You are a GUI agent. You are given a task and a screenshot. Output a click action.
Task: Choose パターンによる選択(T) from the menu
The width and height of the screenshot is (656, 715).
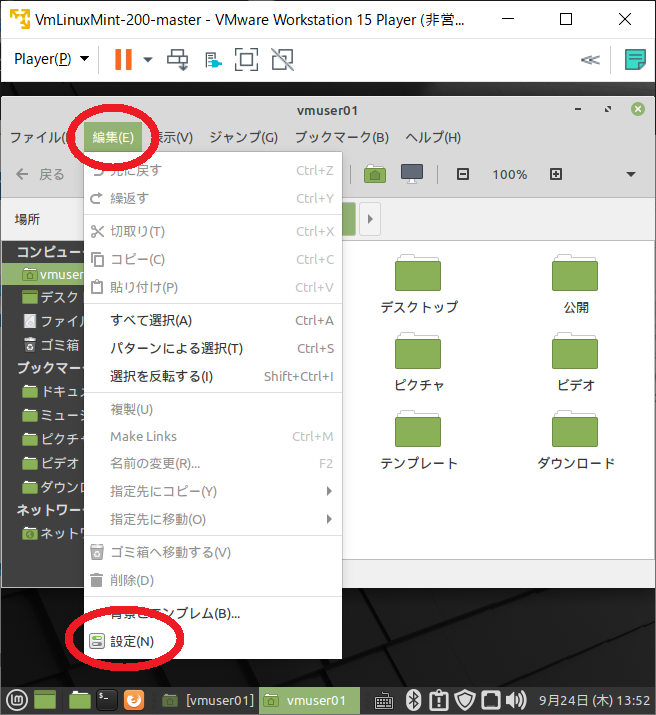(213, 348)
